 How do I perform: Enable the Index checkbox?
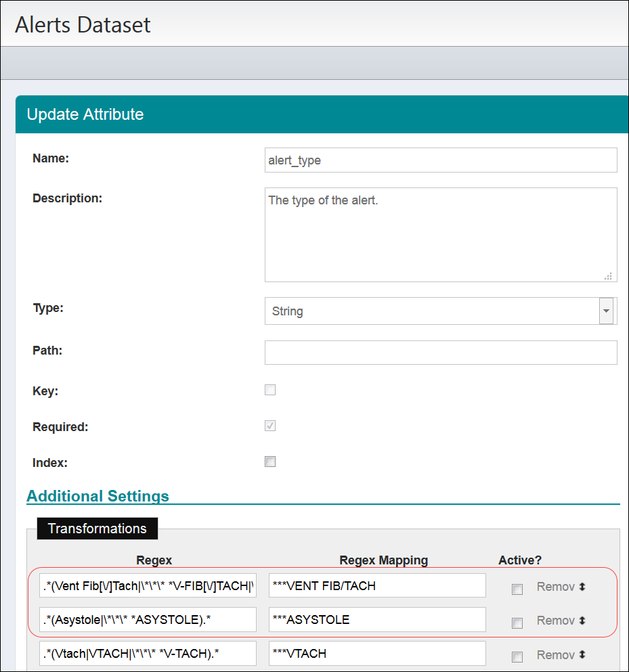(270, 462)
